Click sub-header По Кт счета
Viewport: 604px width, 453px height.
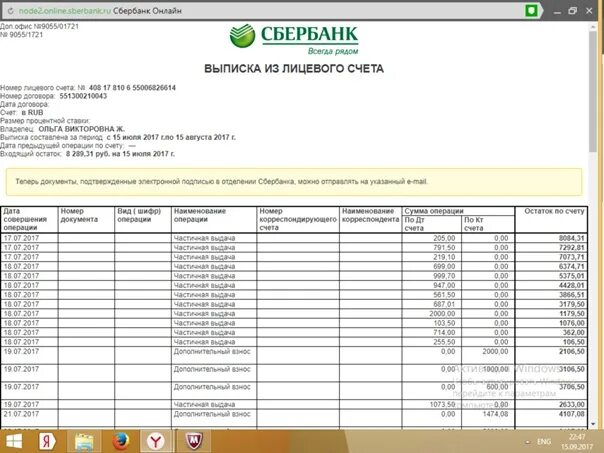coord(474,224)
